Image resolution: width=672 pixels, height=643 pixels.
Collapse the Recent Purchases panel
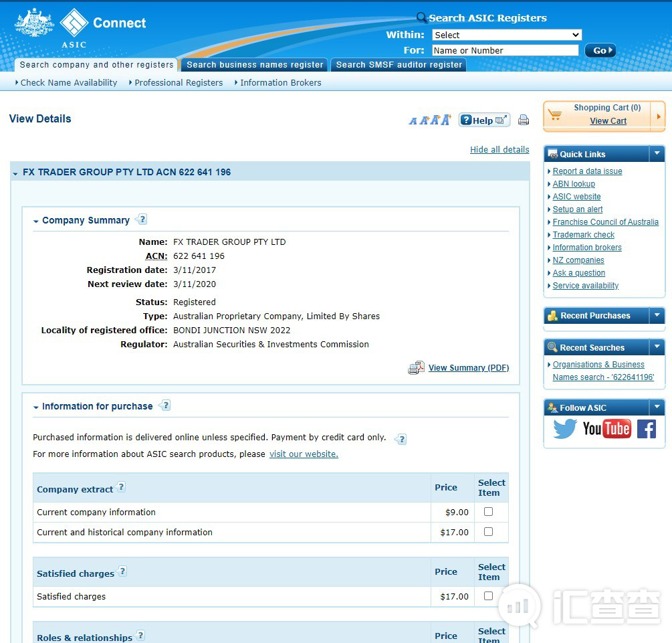(x=657, y=315)
